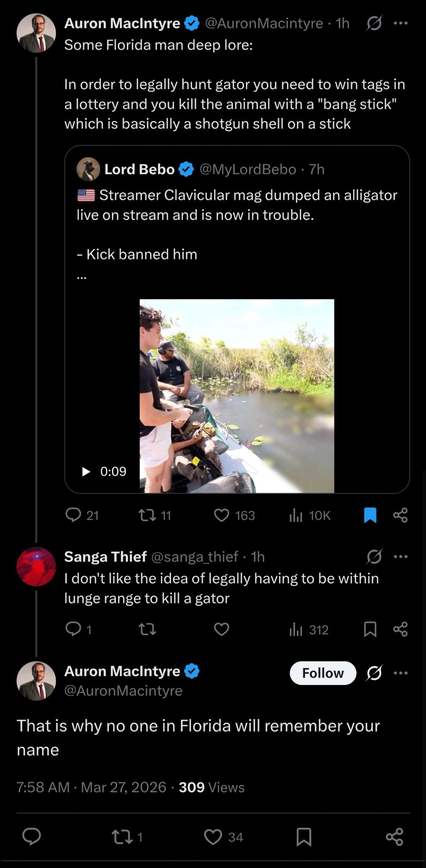This screenshot has width=426, height=868.
Task: Like Sanga Thief's reply
Action: click(x=222, y=629)
